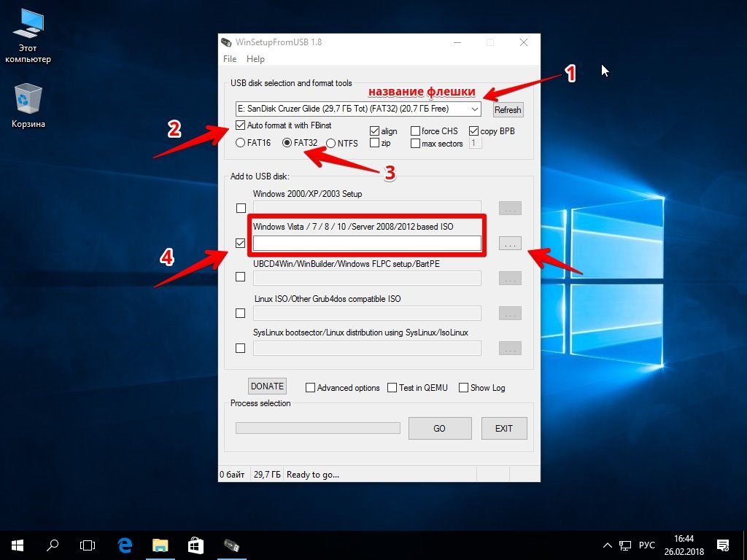The width and height of the screenshot is (747, 560).
Task: Select the NTFS radio button
Action: click(330, 143)
